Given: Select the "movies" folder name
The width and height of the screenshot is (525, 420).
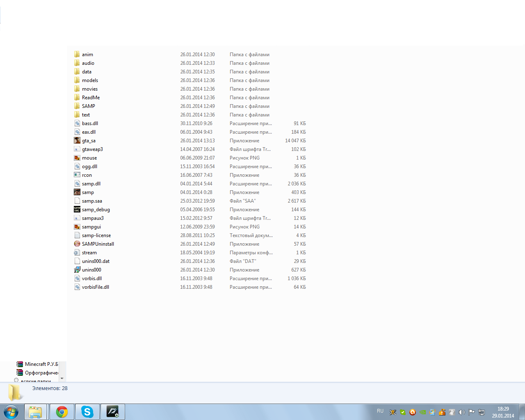Looking at the screenshot, I should 90,89.
